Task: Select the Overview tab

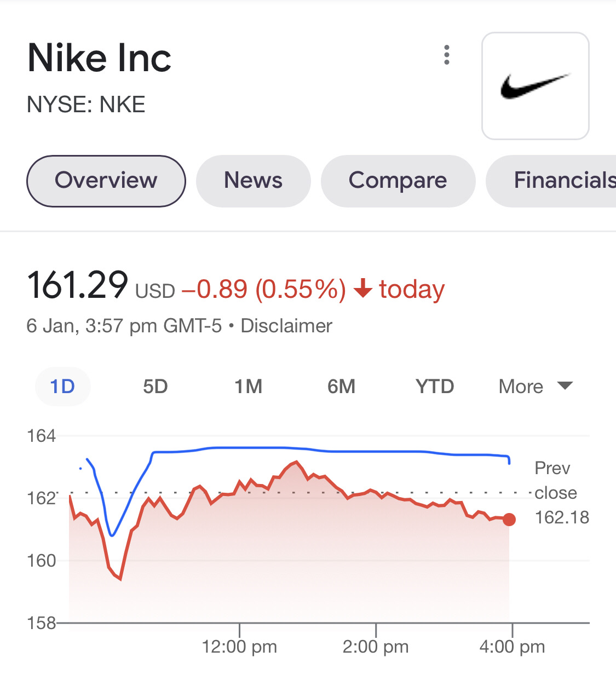Action: [106, 181]
